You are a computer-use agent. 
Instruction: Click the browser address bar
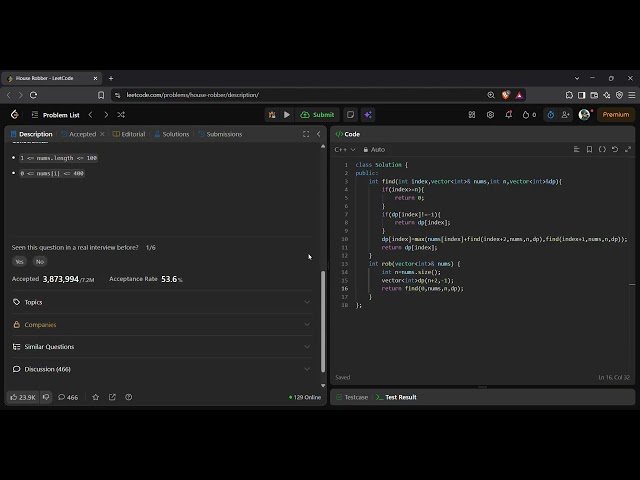pyautogui.click(x=302, y=95)
